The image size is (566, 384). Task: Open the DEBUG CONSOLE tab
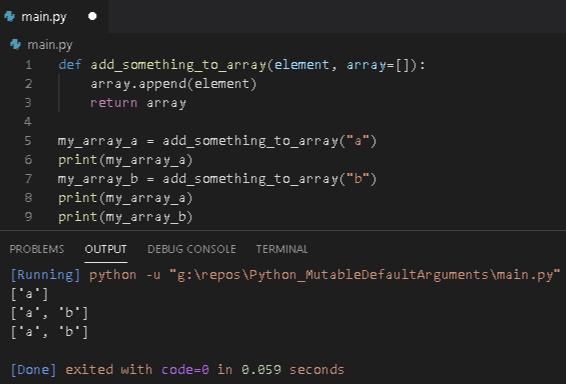192,249
